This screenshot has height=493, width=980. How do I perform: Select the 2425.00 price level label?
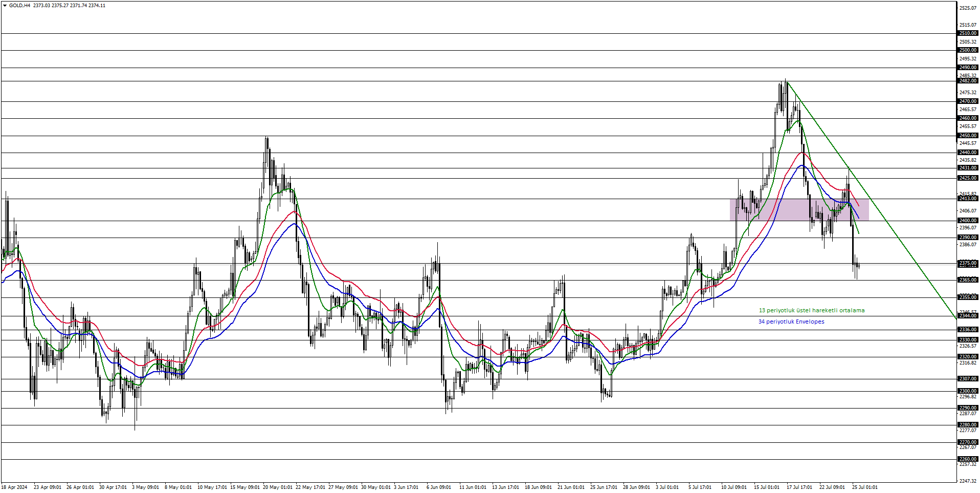(x=968, y=178)
